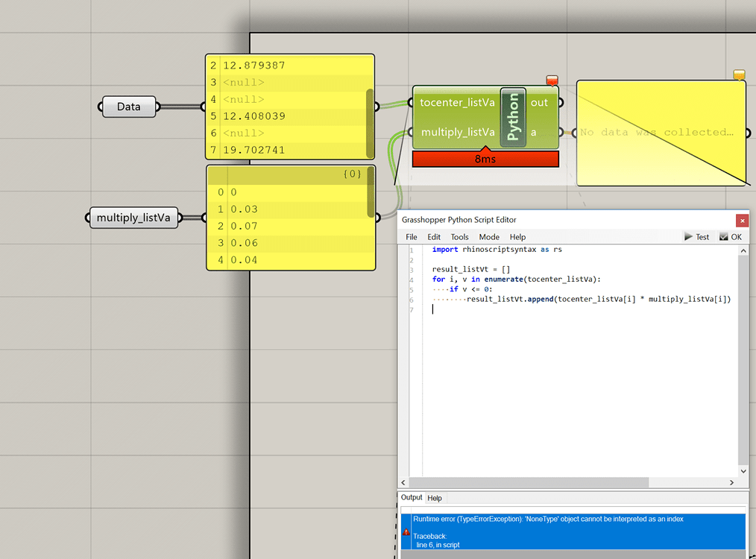This screenshot has width=756, height=559.
Task: Open the Mode menu in the Script Editor
Action: [x=488, y=237]
